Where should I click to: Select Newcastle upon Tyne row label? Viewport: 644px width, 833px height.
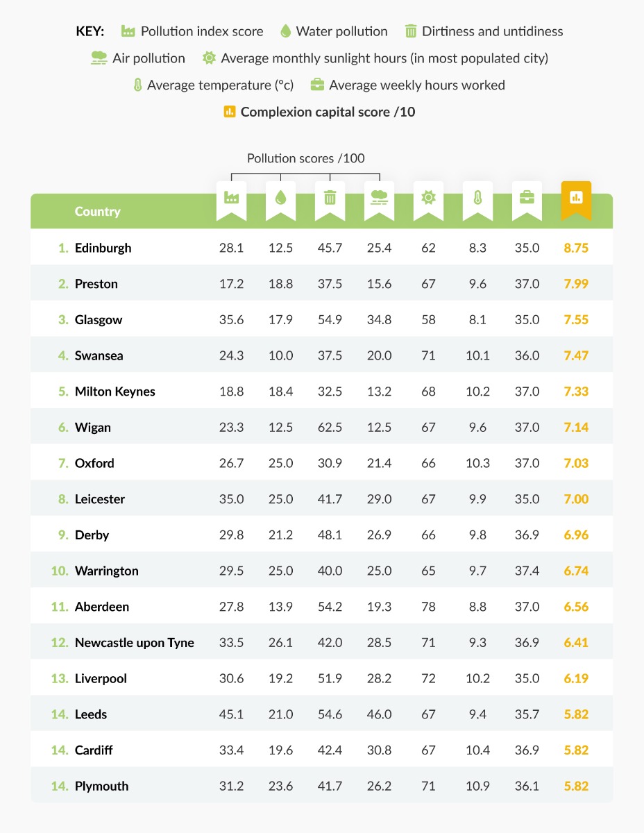click(135, 643)
